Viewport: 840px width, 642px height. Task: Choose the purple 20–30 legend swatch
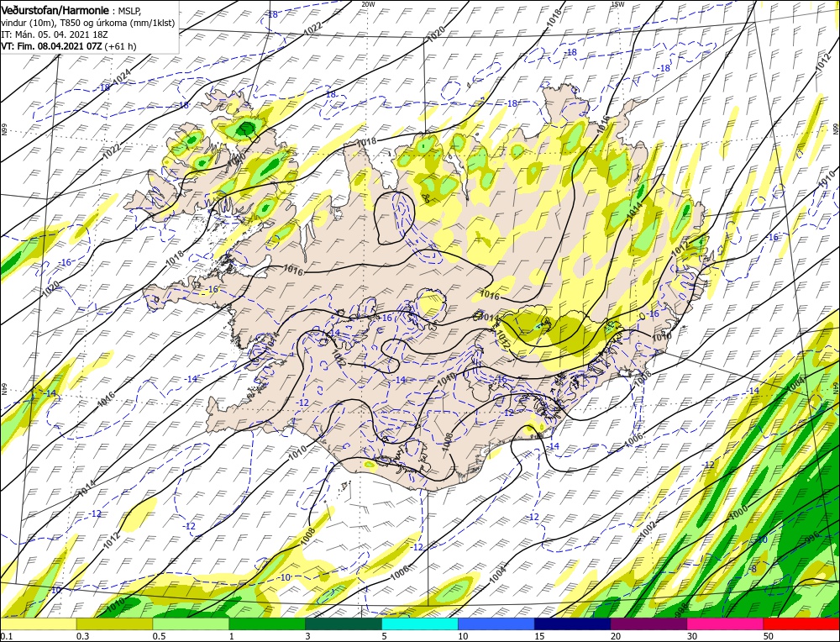(x=648, y=624)
